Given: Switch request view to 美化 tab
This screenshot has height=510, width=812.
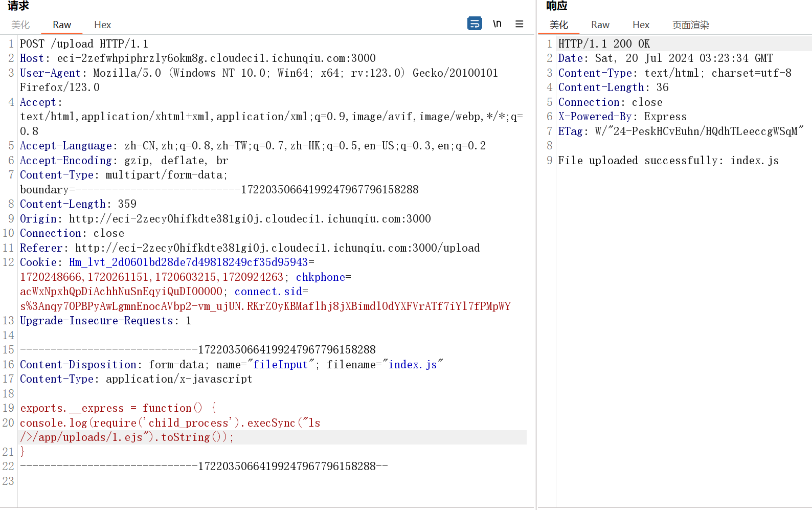Looking at the screenshot, I should click(x=20, y=25).
